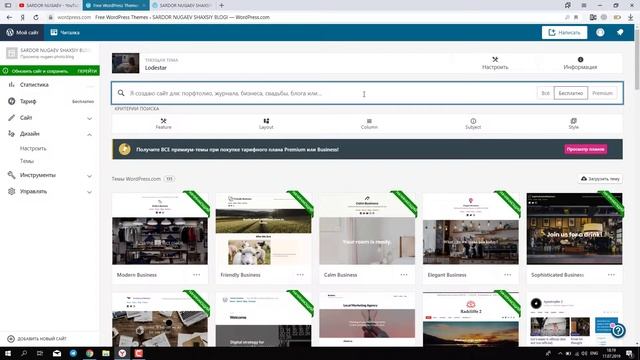Viewport: 640px width, 360px height.
Task: Expand the Site section chevron
Action: [x=89, y=118]
